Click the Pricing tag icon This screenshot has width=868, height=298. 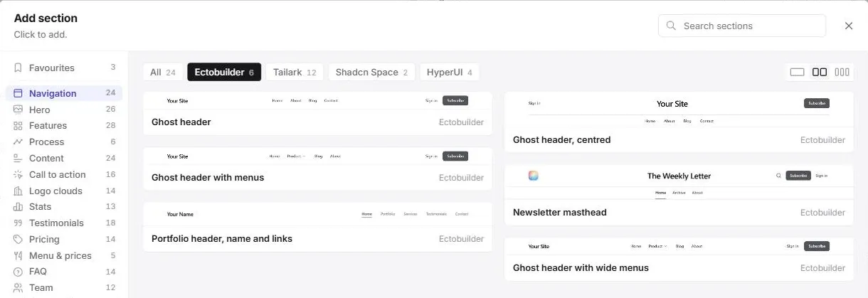click(x=18, y=239)
